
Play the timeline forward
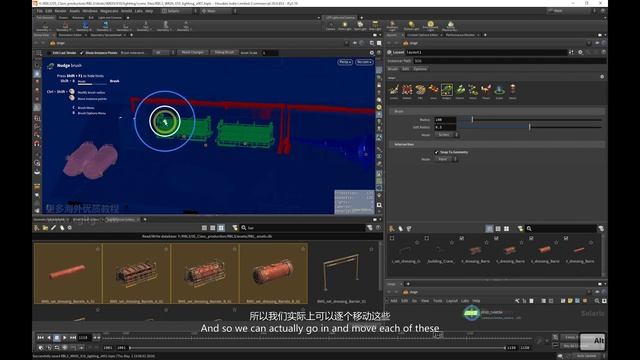click(x=64, y=338)
